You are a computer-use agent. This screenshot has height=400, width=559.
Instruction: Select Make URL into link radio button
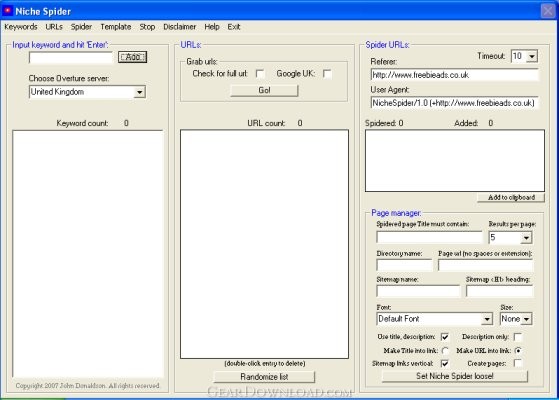click(518, 351)
